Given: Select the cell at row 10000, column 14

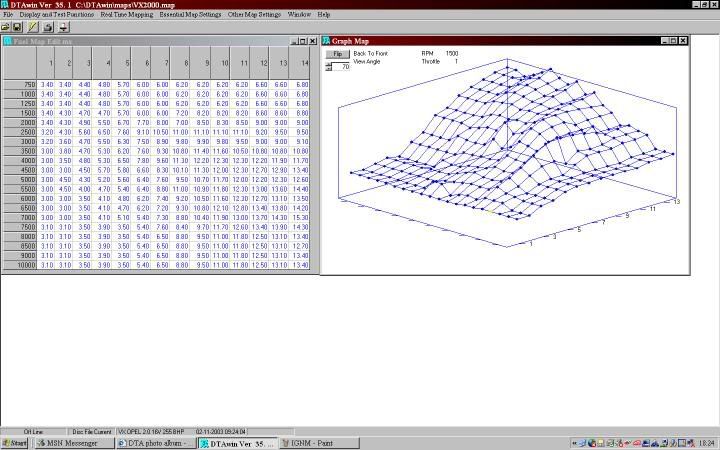Looking at the screenshot, I should [x=300, y=265].
